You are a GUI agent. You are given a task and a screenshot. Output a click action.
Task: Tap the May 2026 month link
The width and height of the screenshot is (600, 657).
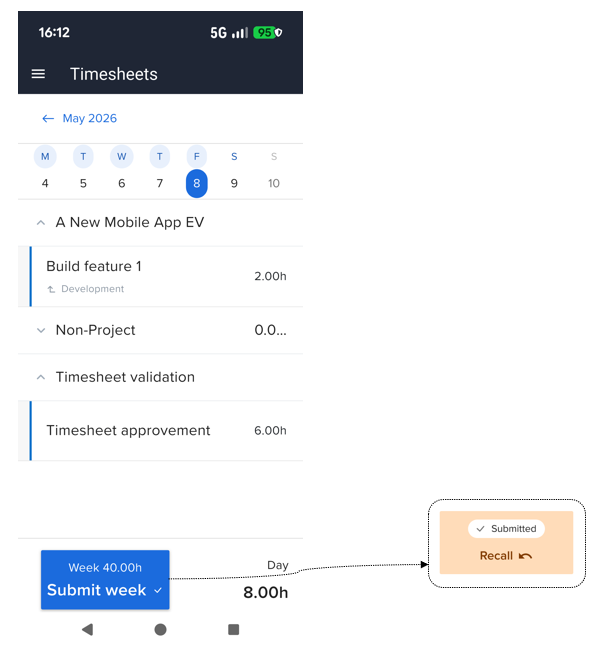pyautogui.click(x=90, y=119)
